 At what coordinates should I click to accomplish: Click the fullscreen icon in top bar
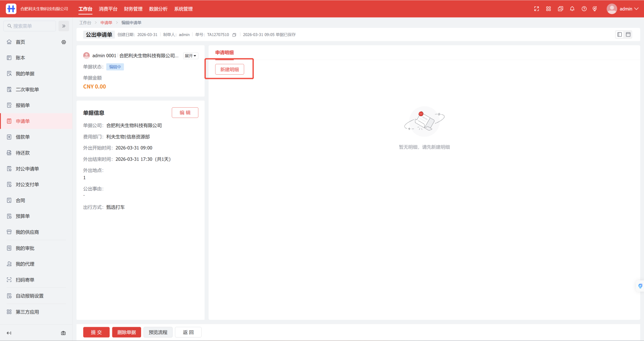tap(536, 9)
